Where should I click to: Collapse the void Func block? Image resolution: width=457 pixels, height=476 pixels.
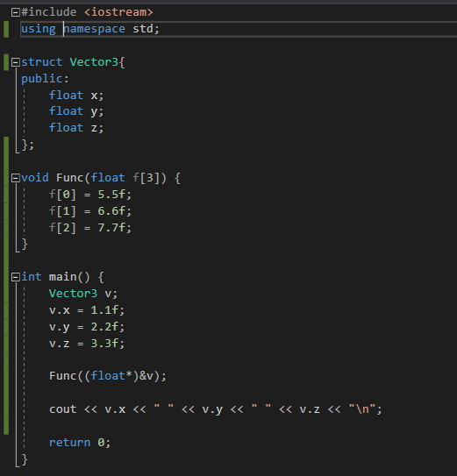[16, 178]
